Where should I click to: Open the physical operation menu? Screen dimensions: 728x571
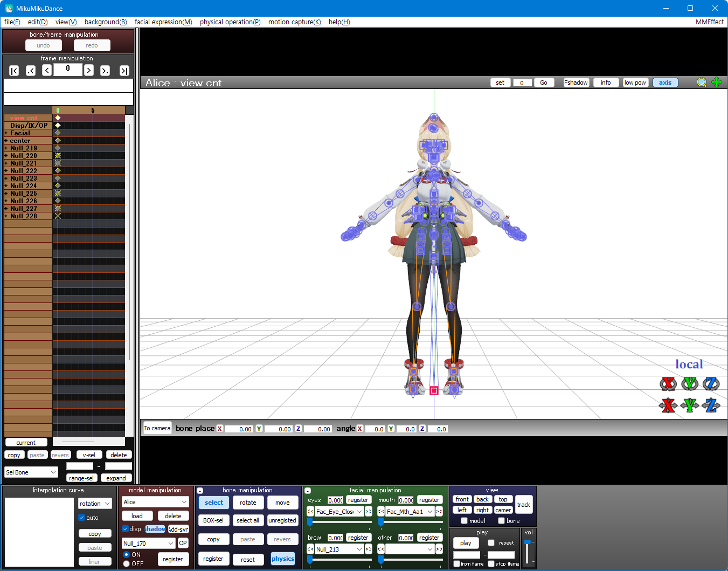(230, 22)
